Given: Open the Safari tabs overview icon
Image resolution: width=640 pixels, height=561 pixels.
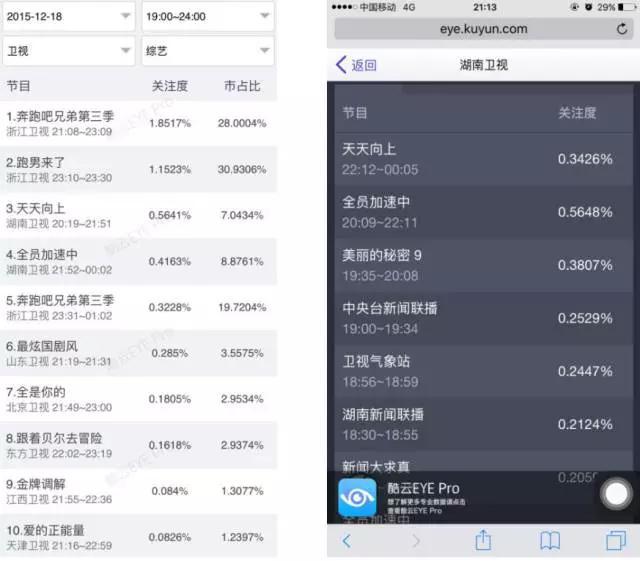Looking at the screenshot, I should [x=616, y=540].
